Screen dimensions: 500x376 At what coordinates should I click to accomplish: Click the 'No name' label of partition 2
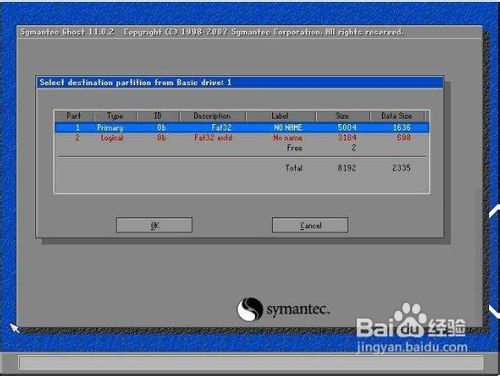(x=288, y=138)
